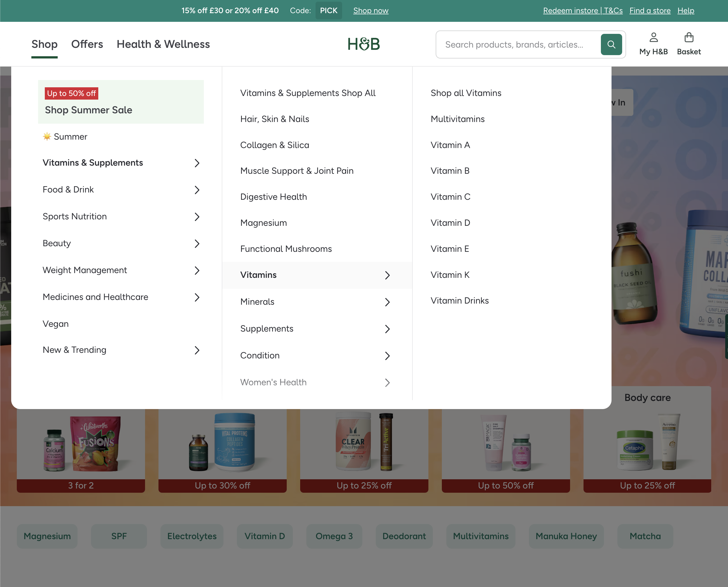The width and height of the screenshot is (728, 587).
Task: Select the Multivitamins category link
Action: click(x=457, y=119)
